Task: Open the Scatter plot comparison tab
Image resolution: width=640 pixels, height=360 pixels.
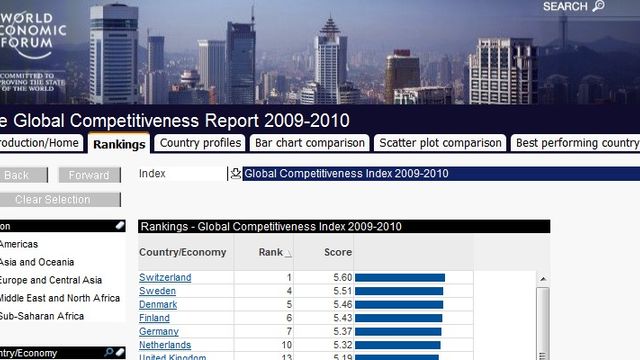Action: coord(440,143)
